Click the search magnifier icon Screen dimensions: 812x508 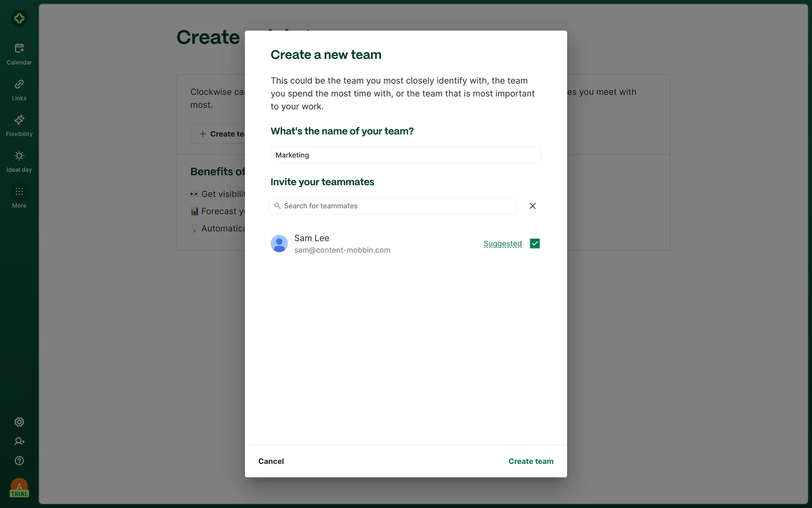[277, 206]
